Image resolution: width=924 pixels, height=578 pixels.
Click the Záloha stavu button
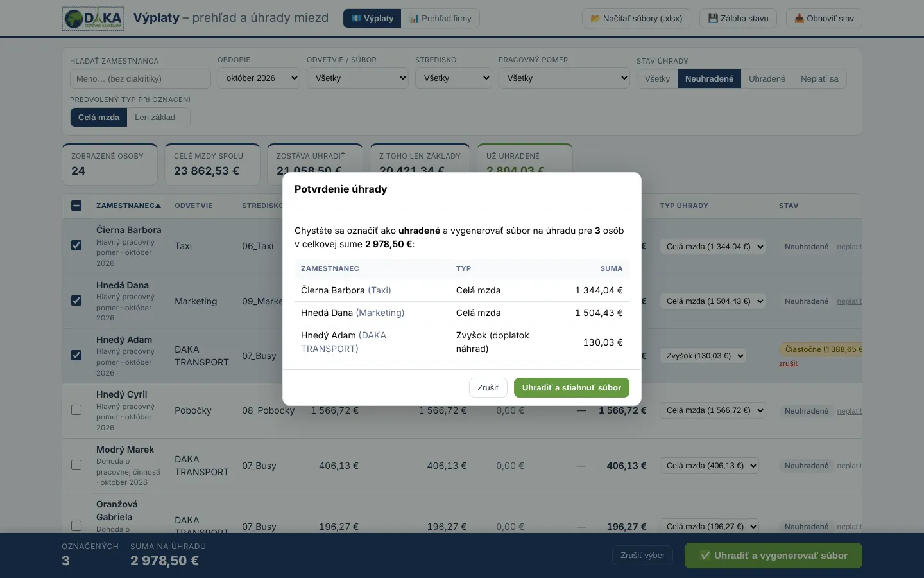738,19
